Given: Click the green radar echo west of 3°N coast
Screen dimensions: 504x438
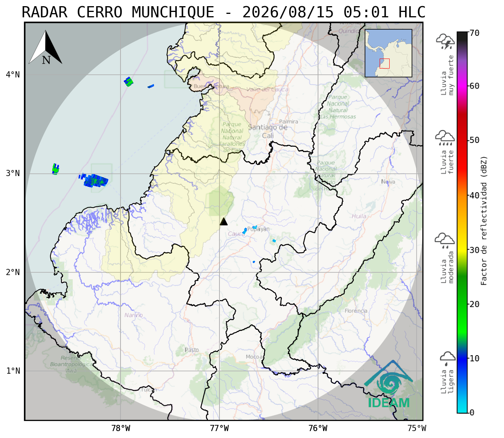Looking at the screenshot, I should 55,169.
